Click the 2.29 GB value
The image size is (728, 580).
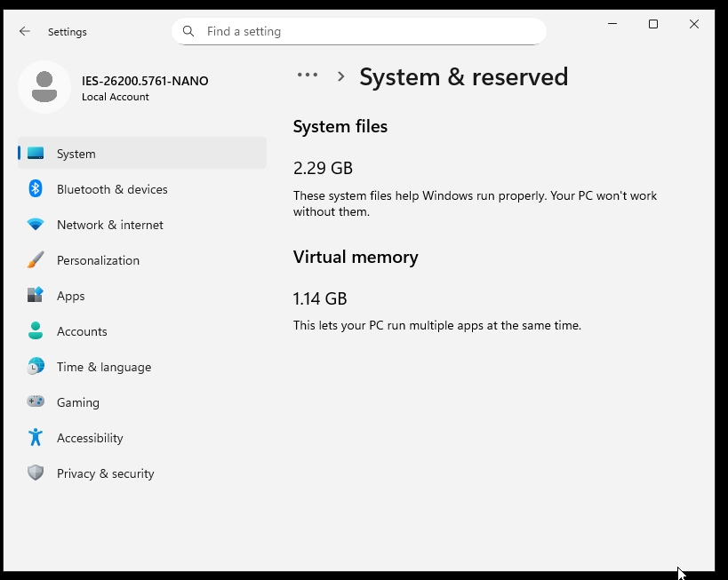pyautogui.click(x=323, y=168)
